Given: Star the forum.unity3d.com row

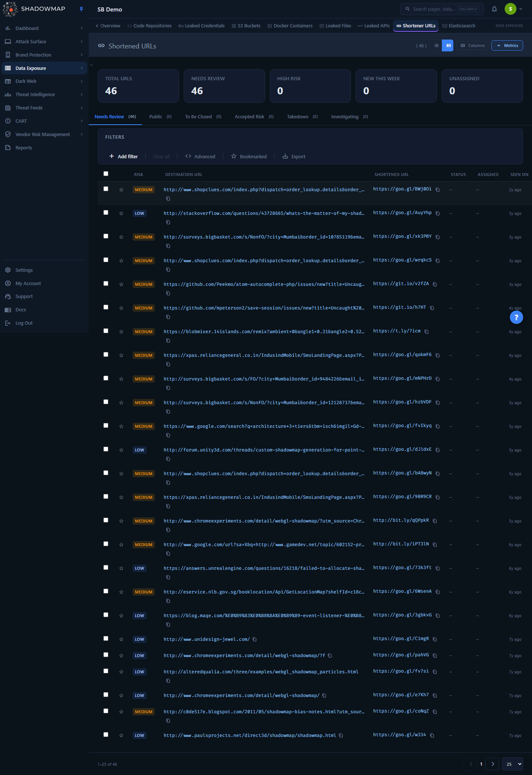Looking at the screenshot, I should point(121,450).
